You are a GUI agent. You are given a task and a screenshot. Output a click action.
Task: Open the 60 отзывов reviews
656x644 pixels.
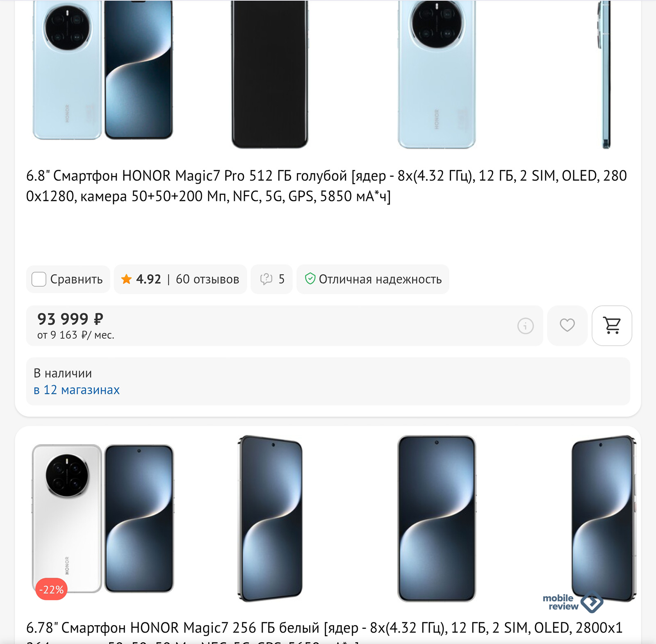(207, 279)
